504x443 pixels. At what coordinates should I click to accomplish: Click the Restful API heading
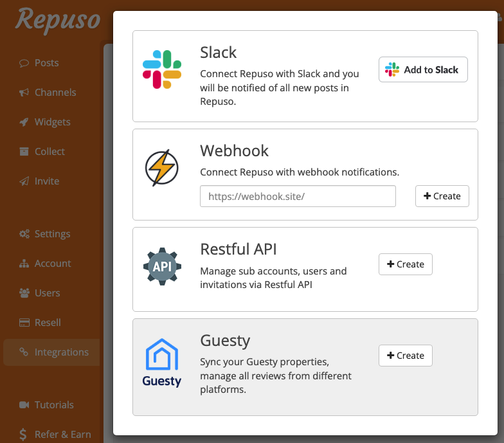(x=238, y=249)
